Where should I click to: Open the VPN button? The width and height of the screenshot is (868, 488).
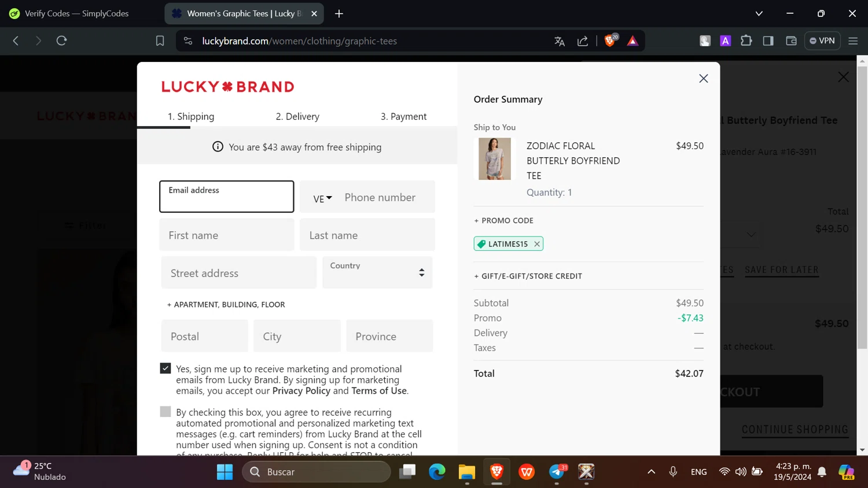822,40
